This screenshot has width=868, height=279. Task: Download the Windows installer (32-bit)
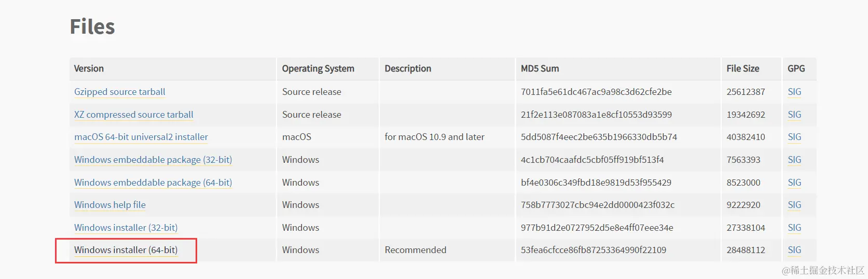point(126,228)
